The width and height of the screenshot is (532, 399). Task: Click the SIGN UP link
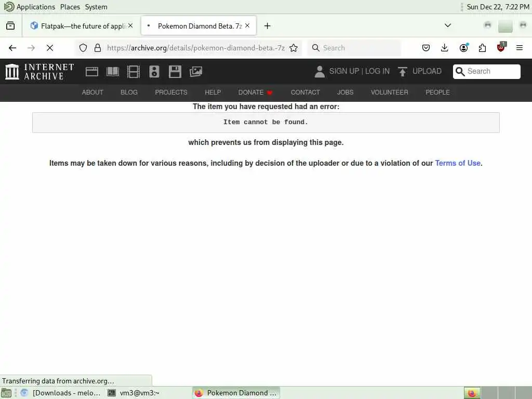coord(344,71)
